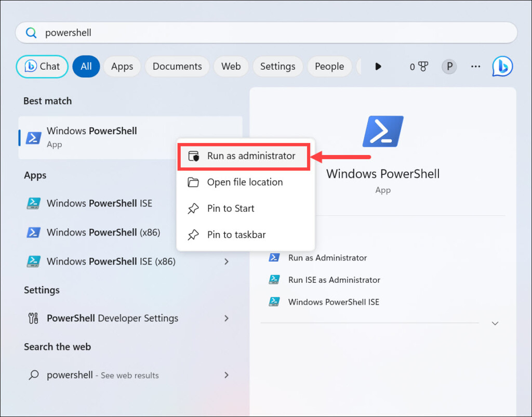The width and height of the screenshot is (532, 417).
Task: Click the three-dot more options icon
Action: 475,67
